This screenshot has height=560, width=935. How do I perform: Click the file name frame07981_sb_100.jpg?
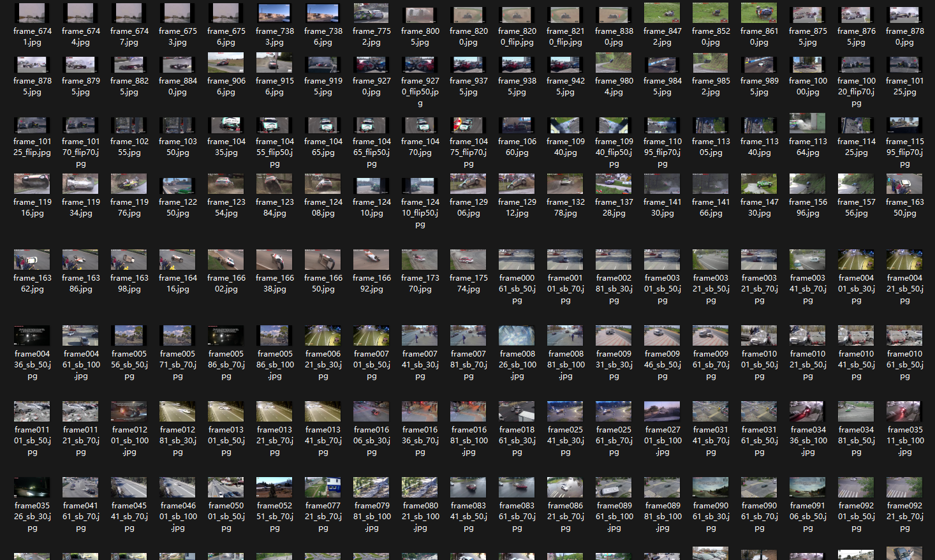[x=371, y=517]
